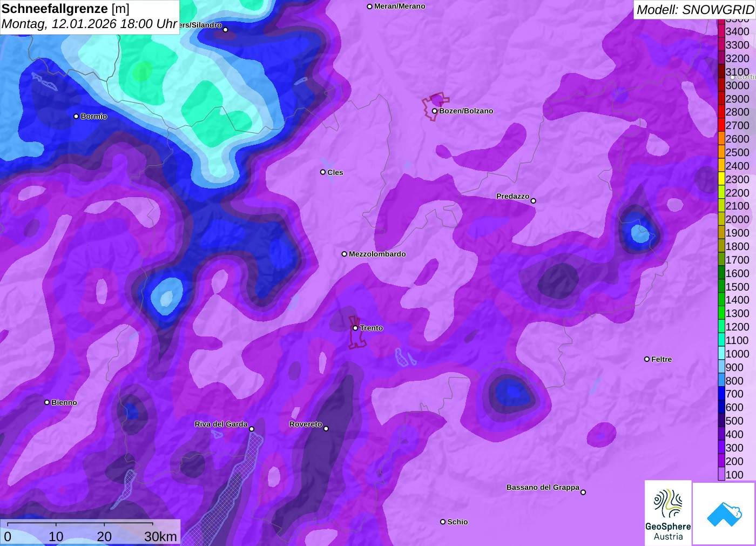Click the legend value '2000'
Image resolution: width=756 pixels, height=546 pixels.
[x=737, y=219]
